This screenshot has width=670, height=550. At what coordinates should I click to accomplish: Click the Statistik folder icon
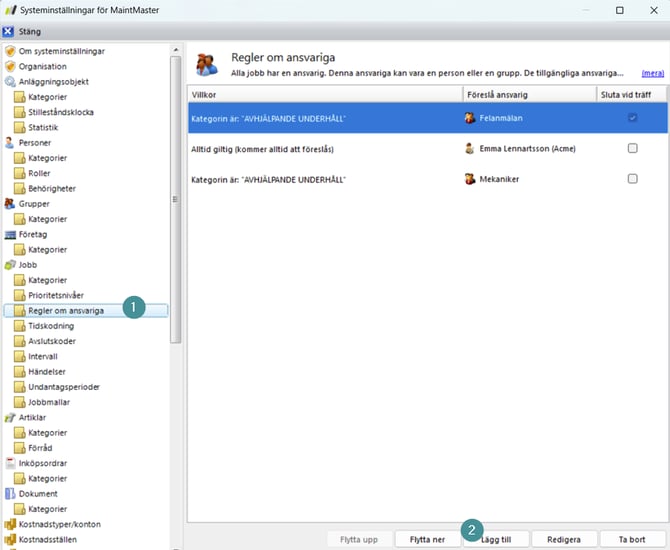coord(20,127)
